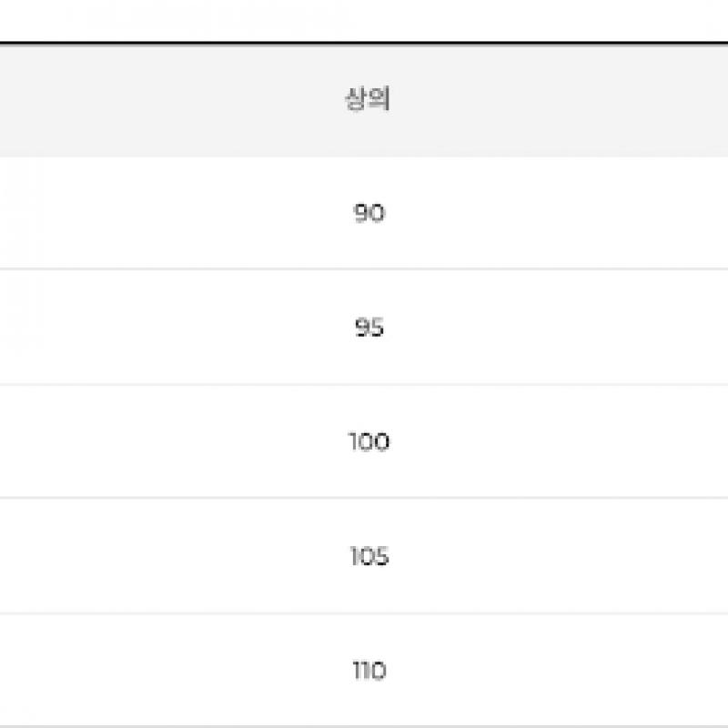728x728 pixels.
Task: Select the size 105 value
Action: click(x=369, y=556)
